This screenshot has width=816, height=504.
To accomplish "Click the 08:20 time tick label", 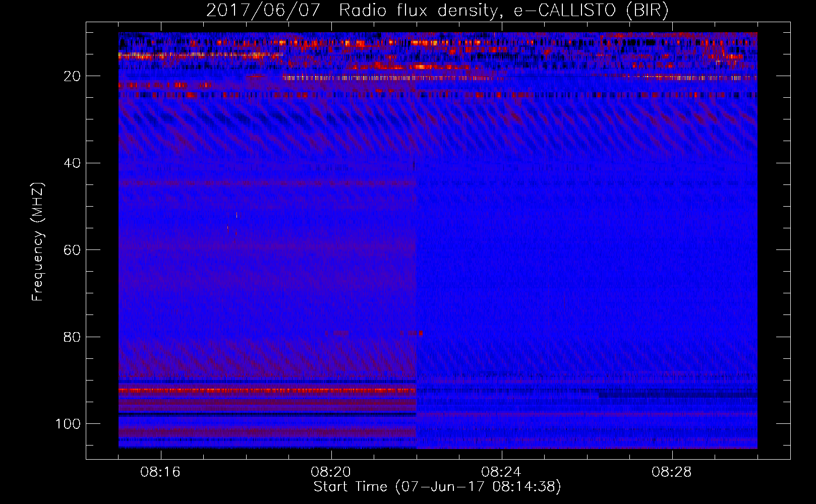I will click(331, 472).
